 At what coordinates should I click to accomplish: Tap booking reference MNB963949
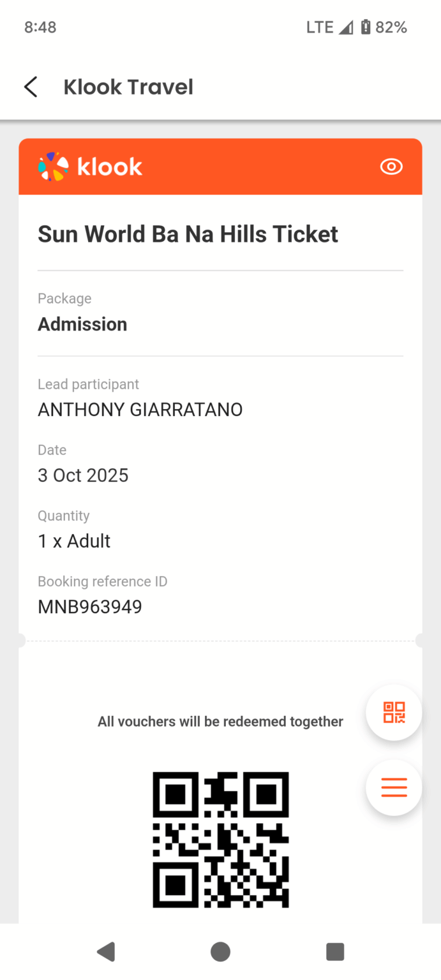click(90, 607)
